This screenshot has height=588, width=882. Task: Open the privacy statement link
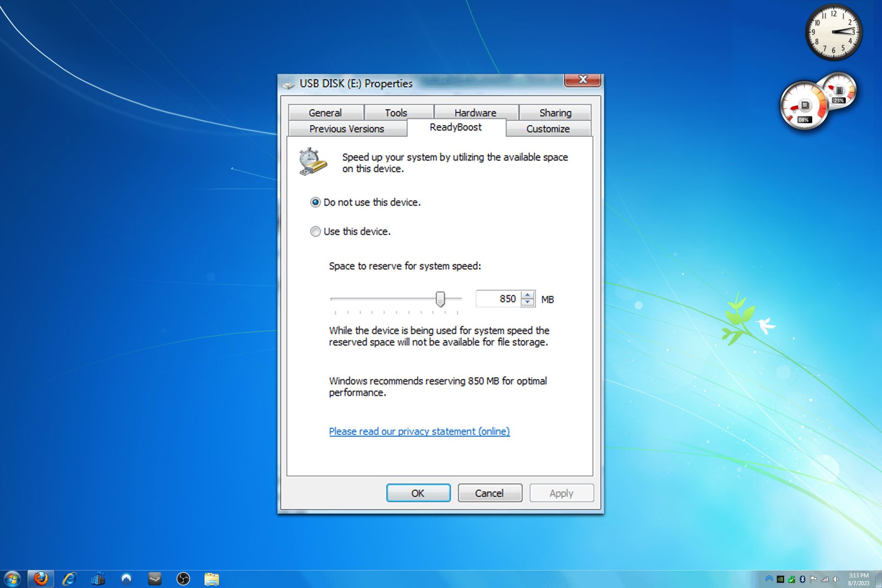click(418, 431)
